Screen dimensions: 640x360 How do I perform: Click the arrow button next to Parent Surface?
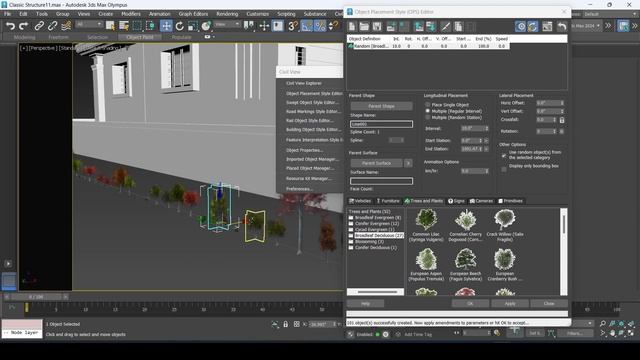coord(408,163)
